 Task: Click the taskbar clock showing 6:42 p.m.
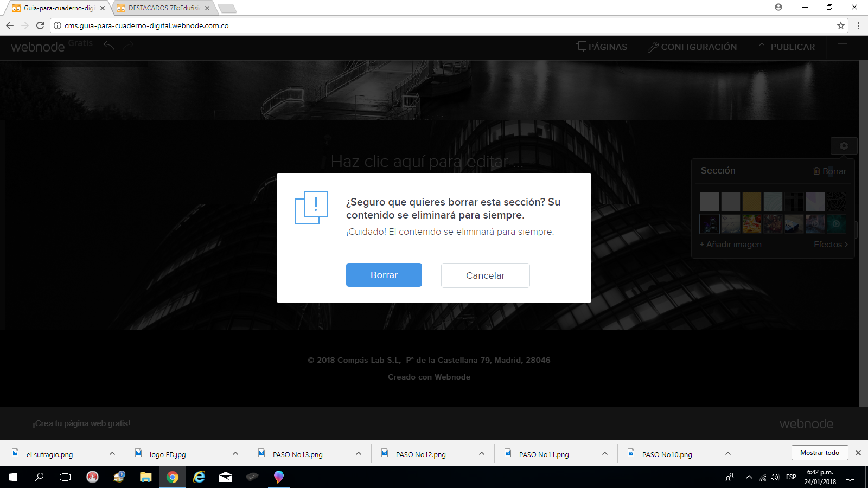click(820, 477)
